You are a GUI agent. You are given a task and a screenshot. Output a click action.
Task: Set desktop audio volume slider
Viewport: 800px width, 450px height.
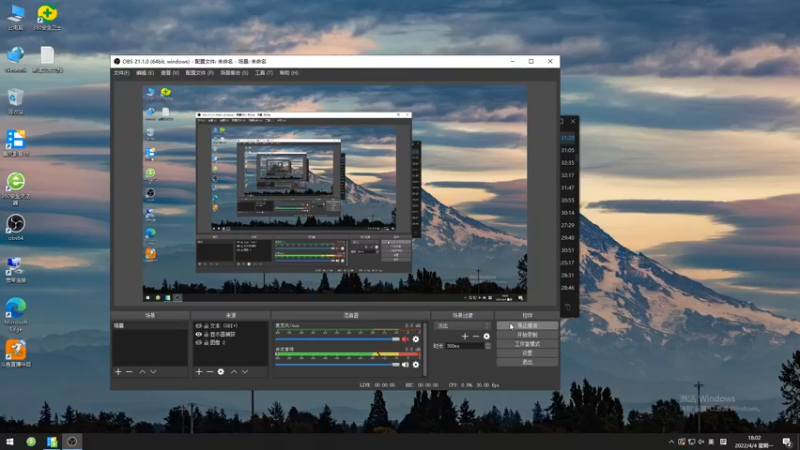[x=338, y=365]
